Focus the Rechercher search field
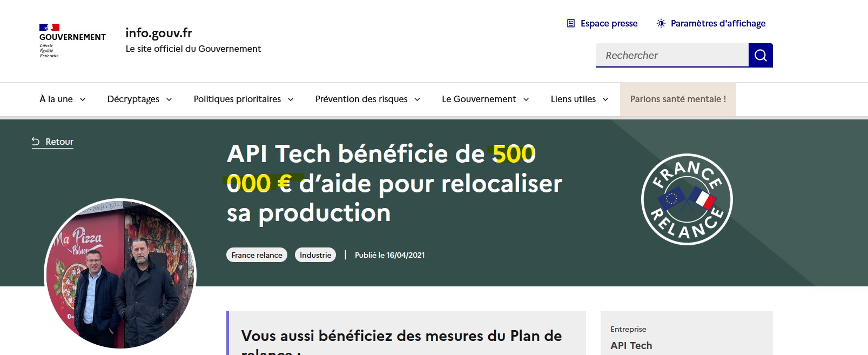The image size is (868, 355). pos(672,56)
